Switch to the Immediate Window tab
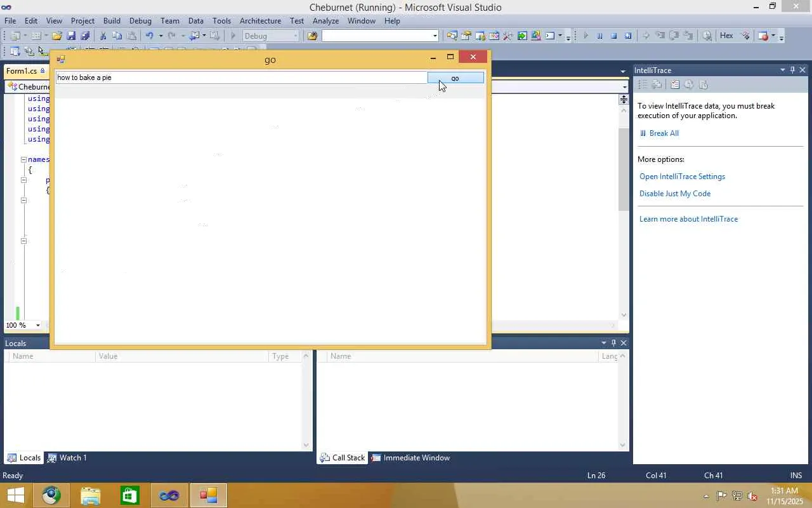This screenshot has height=508, width=812. (410, 458)
